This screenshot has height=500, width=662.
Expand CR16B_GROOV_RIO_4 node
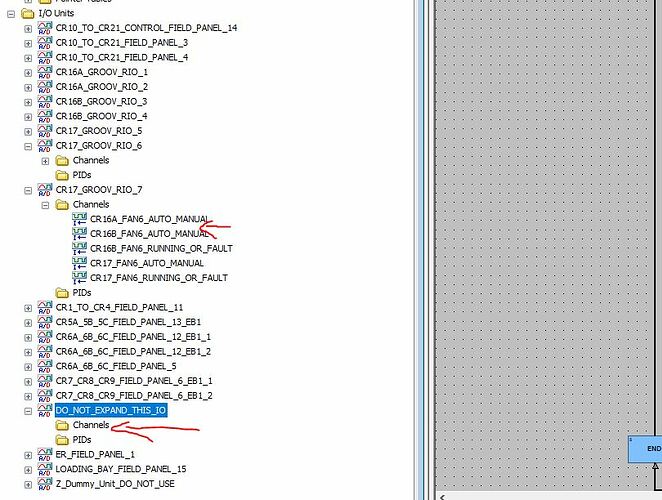click(28, 117)
